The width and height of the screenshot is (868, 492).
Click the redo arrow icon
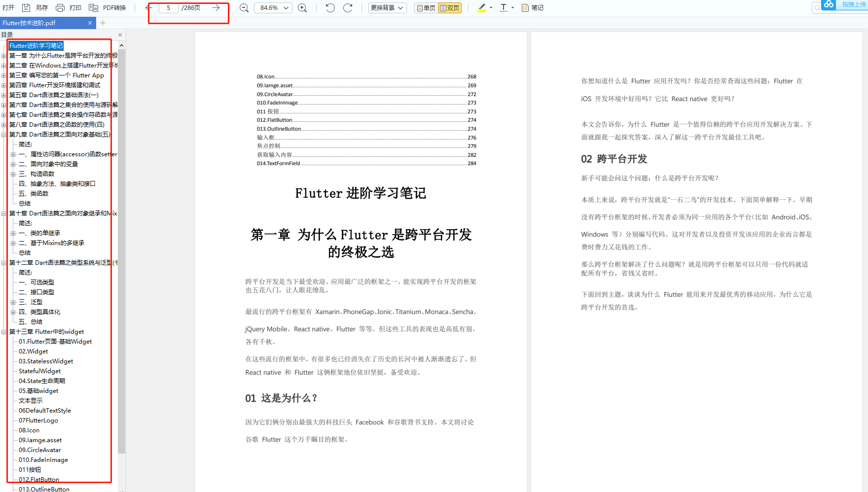click(348, 7)
